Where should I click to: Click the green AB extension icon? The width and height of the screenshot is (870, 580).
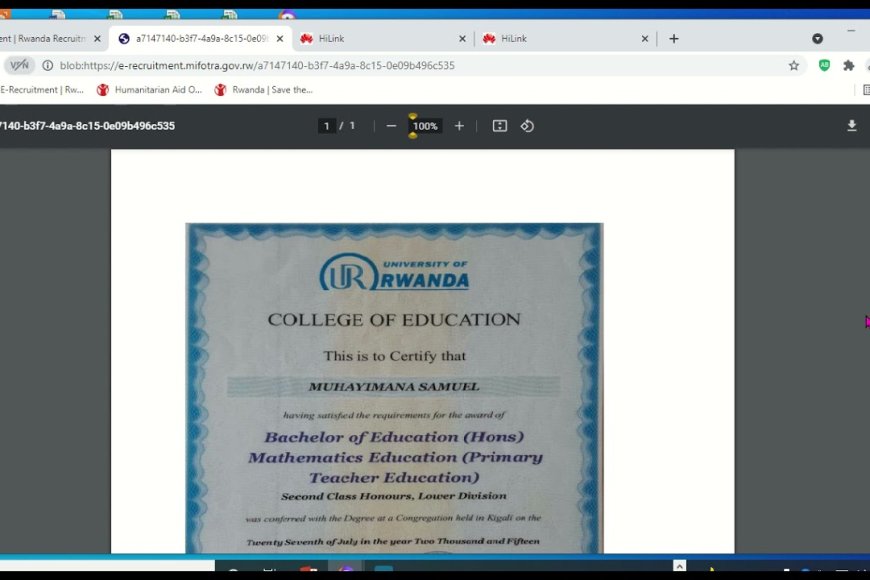coord(824,65)
